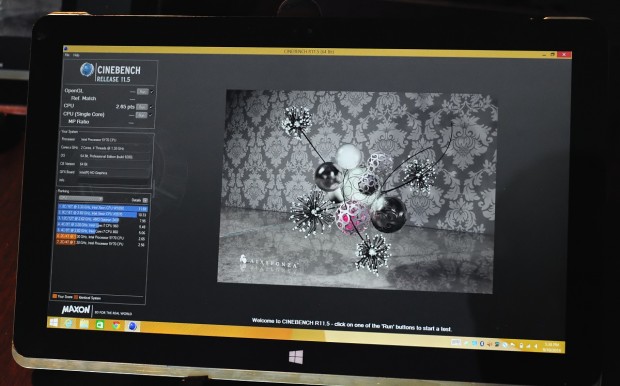Open the green Store taskbar icon
620x386 pixels.
point(100,325)
